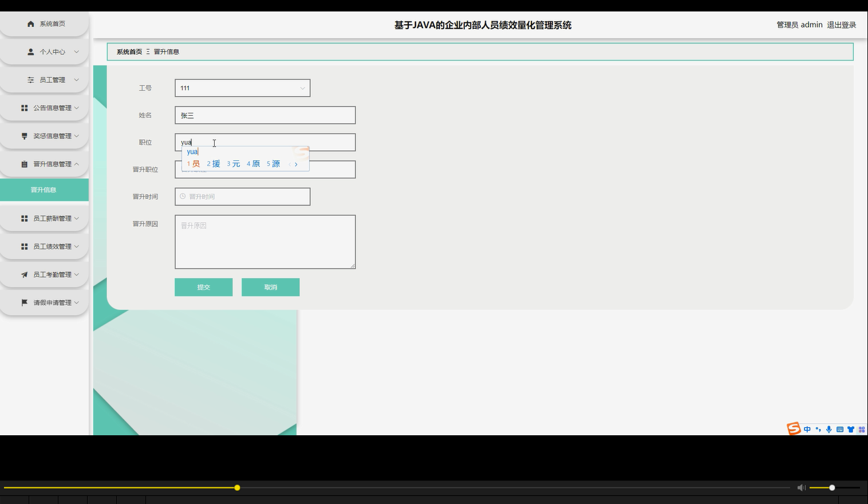Select the 员工考勤管理 paper plane icon
Image resolution: width=868 pixels, height=504 pixels.
[x=23, y=274]
